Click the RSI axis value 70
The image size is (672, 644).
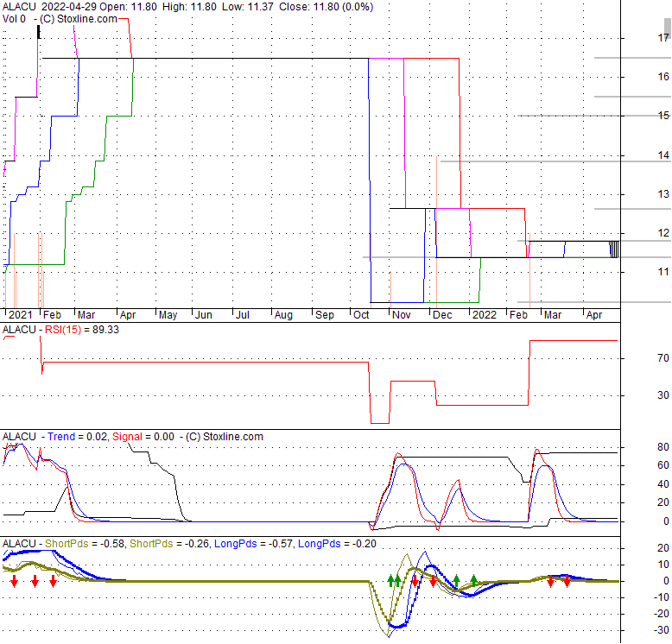663,358
